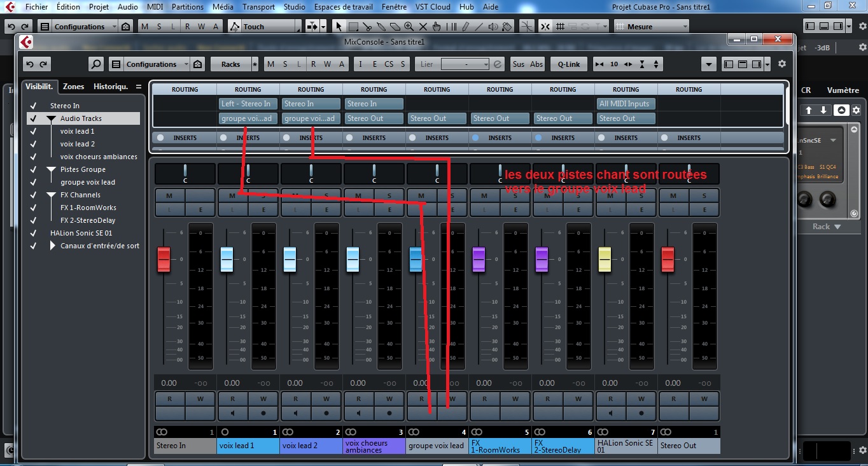Toggle monitor speaker on voix lead 1
This screenshot has width=868, height=466.
[x=232, y=413]
